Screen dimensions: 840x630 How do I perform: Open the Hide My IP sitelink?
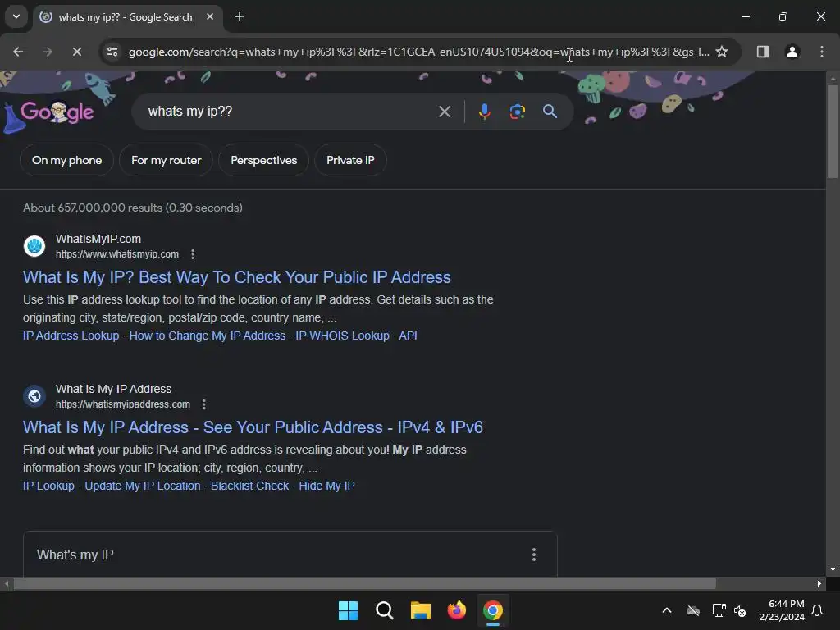pyautogui.click(x=326, y=486)
